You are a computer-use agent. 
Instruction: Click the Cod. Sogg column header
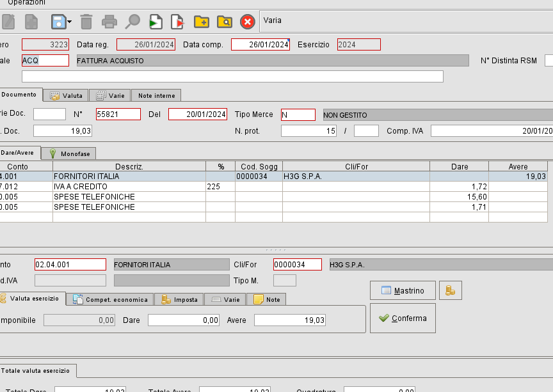click(259, 166)
